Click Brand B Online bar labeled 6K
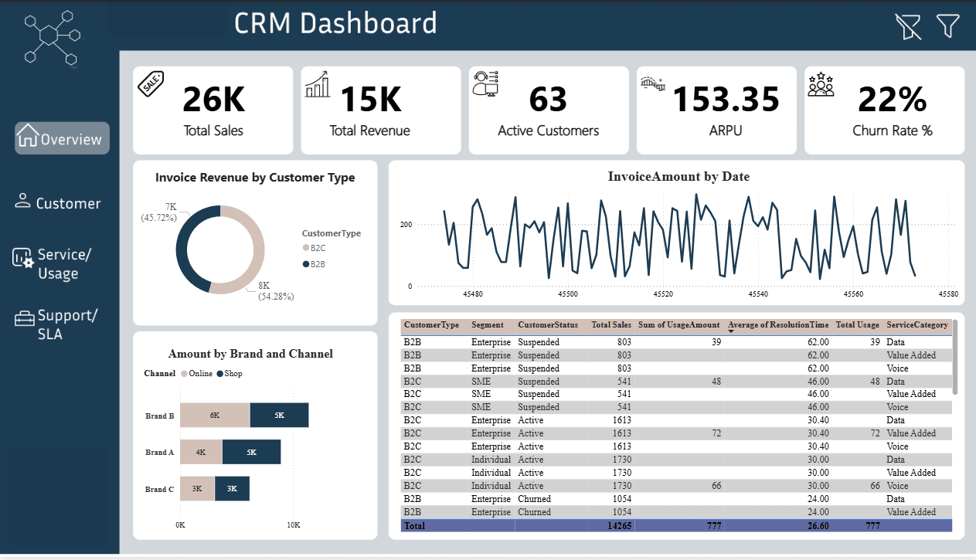This screenshot has width=976, height=560. 215,415
